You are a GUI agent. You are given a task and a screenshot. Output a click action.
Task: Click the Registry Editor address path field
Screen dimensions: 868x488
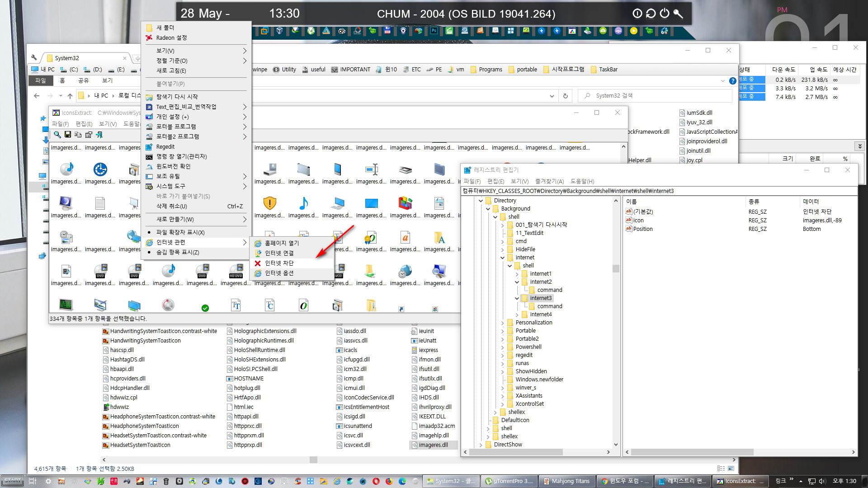coord(659,191)
